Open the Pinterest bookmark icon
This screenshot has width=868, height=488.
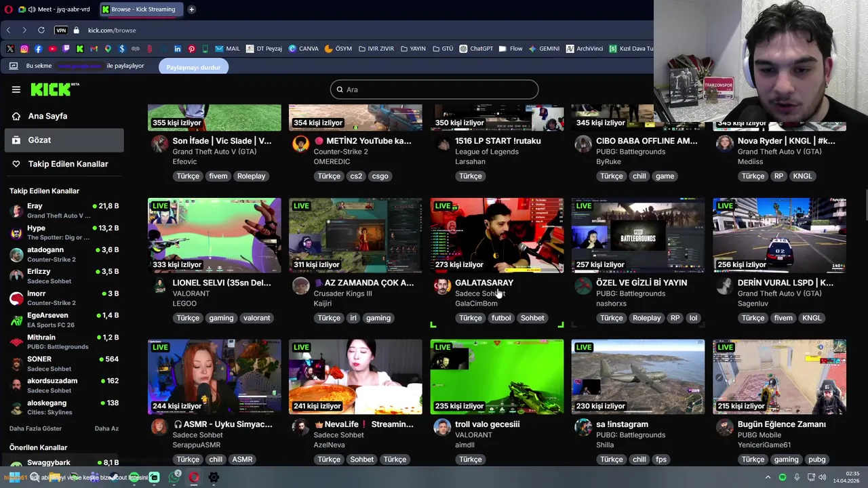coord(191,49)
